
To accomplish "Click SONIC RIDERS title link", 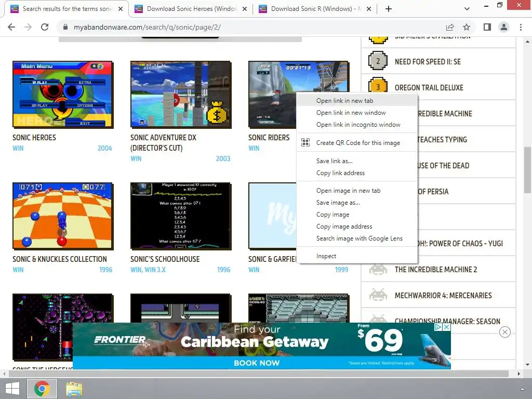I will coord(269,137).
